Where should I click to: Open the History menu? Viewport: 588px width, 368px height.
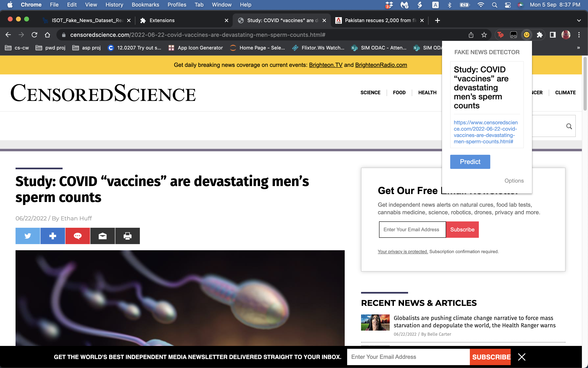[114, 5]
